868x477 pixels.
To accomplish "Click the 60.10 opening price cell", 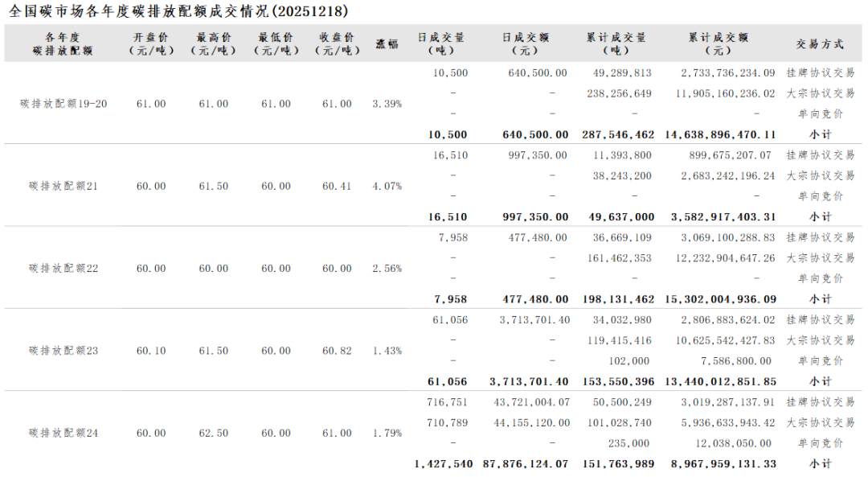I will [x=151, y=351].
